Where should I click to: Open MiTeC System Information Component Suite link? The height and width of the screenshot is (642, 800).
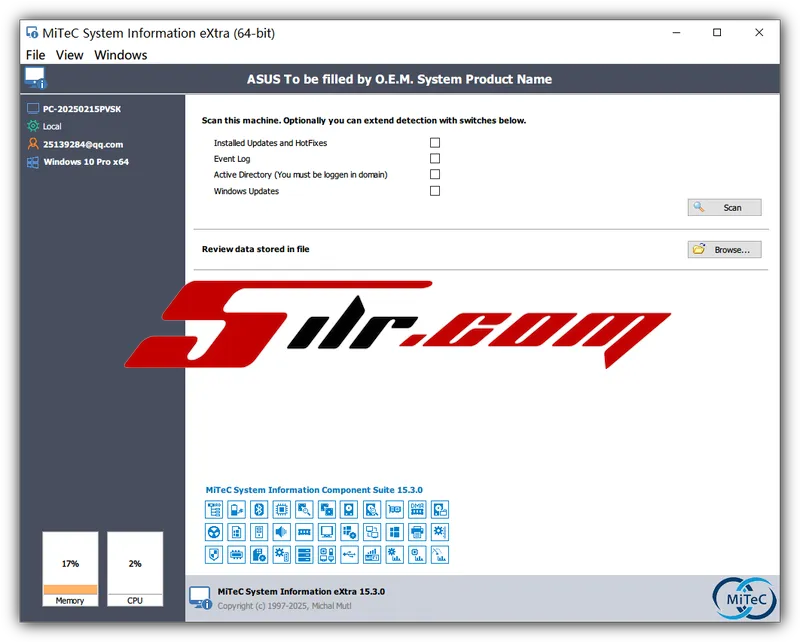click(314, 490)
